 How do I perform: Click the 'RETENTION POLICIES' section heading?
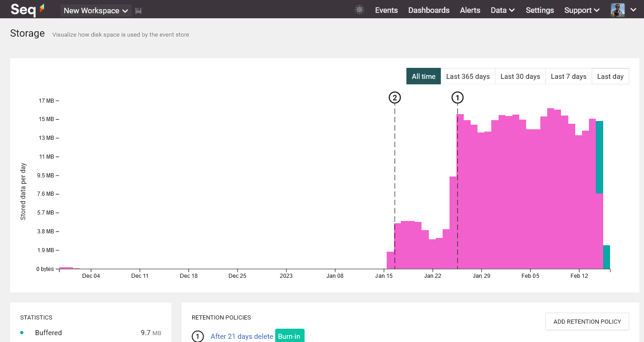pyautogui.click(x=221, y=318)
